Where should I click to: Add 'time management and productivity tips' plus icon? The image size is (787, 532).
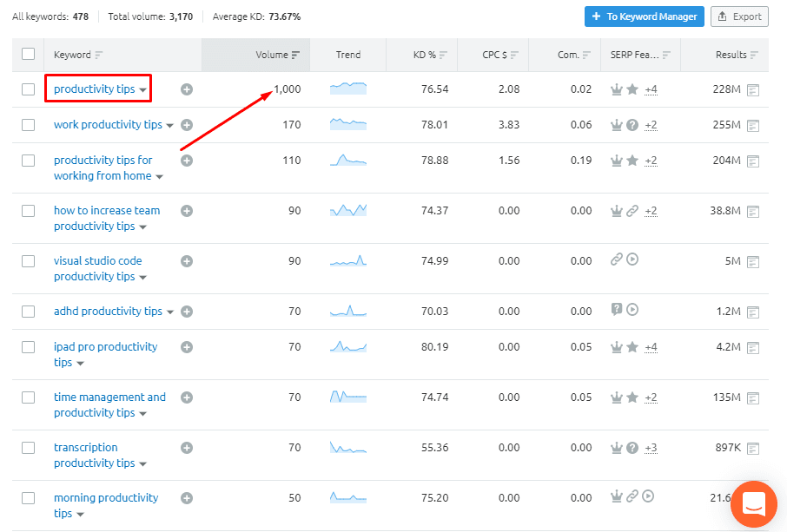point(187,397)
